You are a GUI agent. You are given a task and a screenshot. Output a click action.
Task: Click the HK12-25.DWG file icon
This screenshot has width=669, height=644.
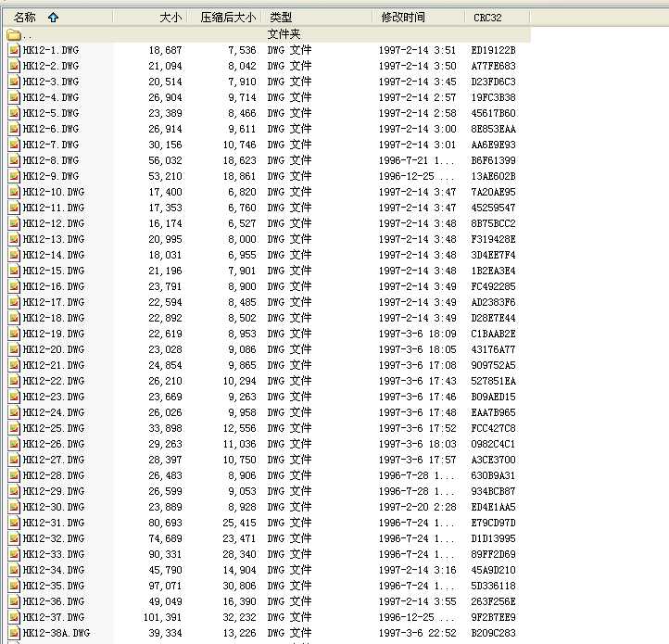[x=14, y=428]
